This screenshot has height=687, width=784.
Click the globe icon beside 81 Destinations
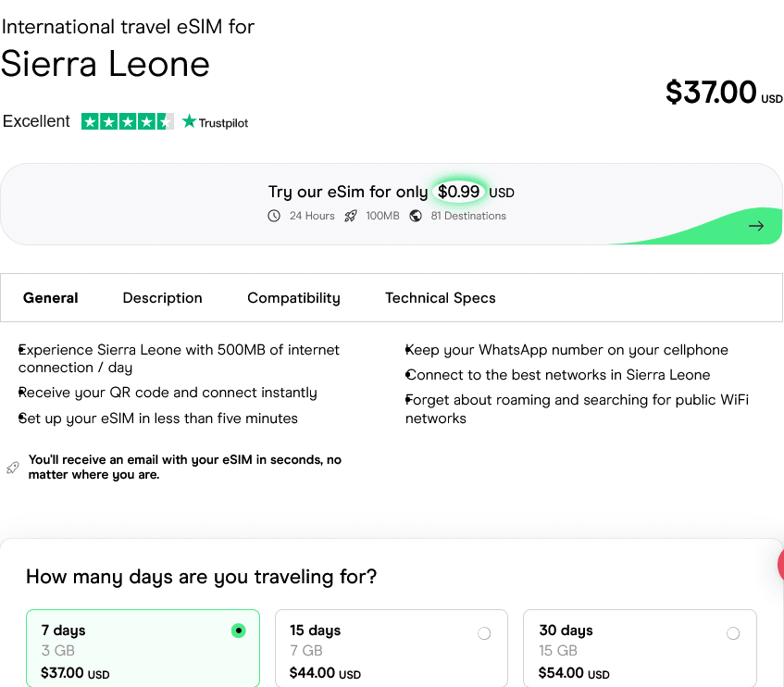(416, 216)
